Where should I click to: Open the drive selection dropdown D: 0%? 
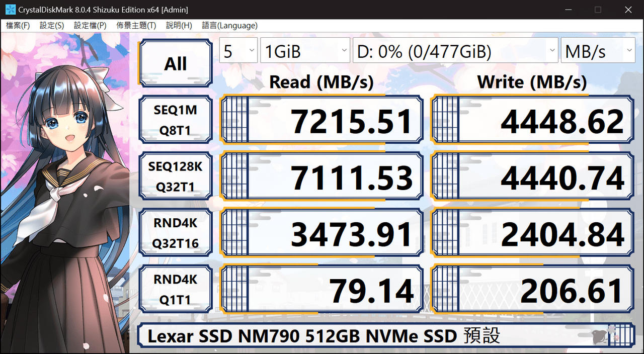pos(455,50)
